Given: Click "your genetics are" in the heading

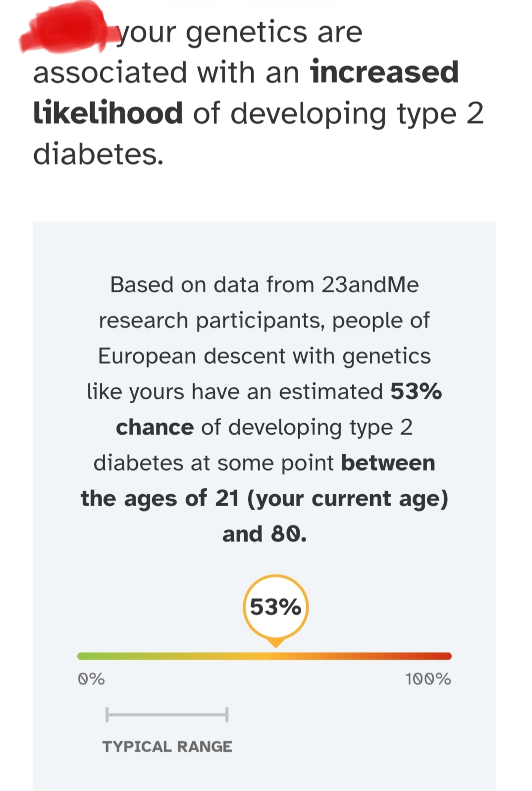Looking at the screenshot, I should (240, 33).
